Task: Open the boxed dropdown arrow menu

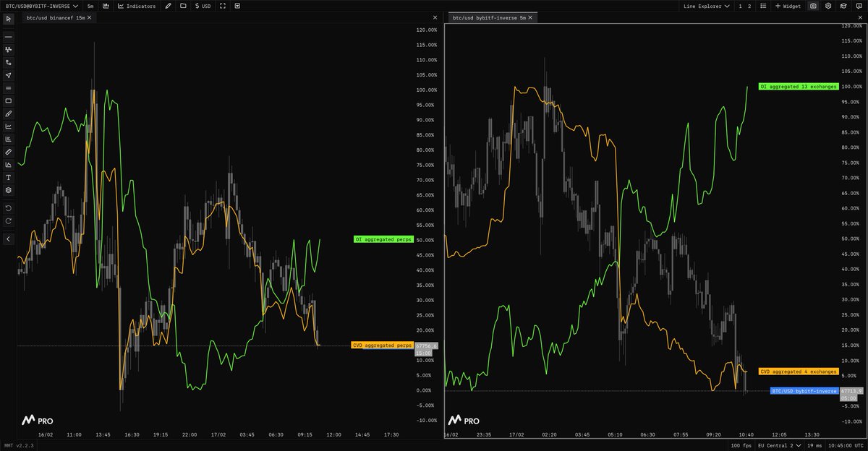Action: (237, 6)
